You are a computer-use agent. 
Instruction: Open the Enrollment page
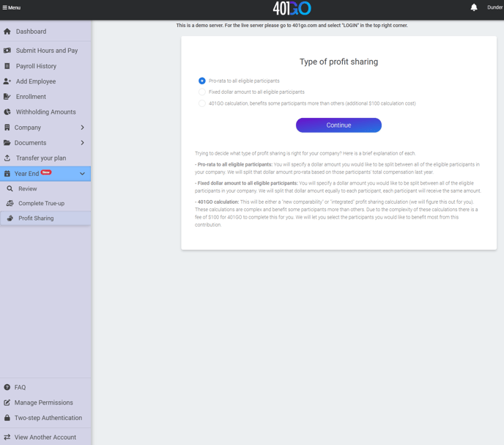[31, 97]
